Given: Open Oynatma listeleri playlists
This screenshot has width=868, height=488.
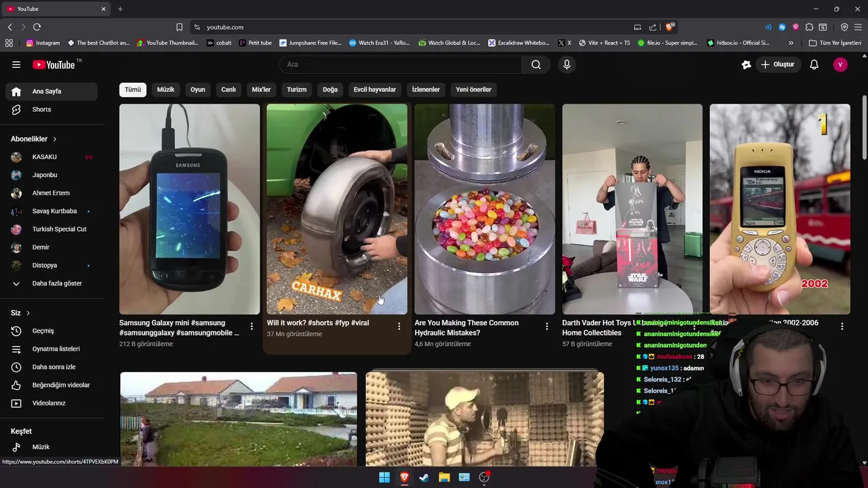Looking at the screenshot, I should (52, 349).
